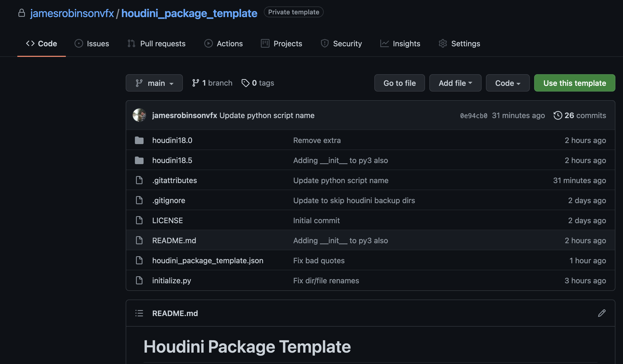This screenshot has height=364, width=623.
Task: Click the private repository lock icon
Action: click(x=22, y=13)
